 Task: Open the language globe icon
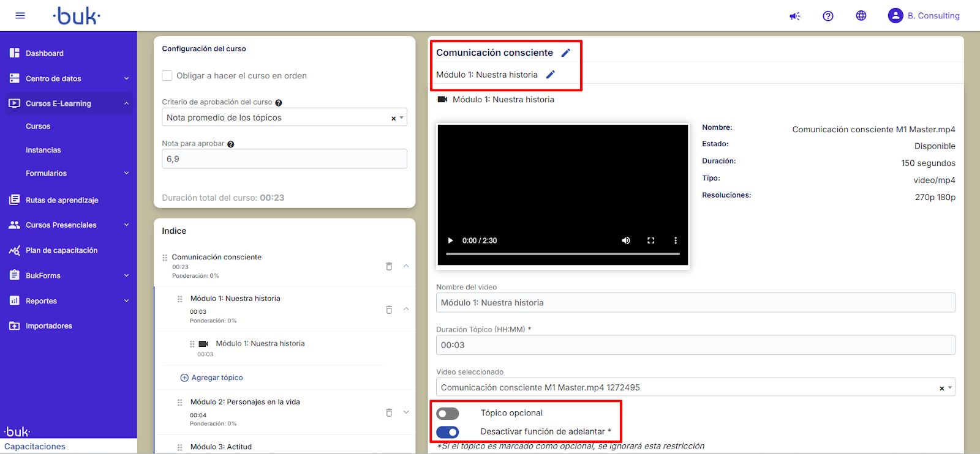pyautogui.click(x=861, y=16)
